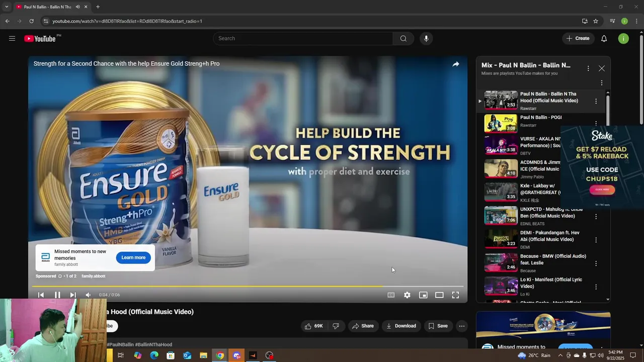Open a new browser tab
Image resolution: width=644 pixels, height=362 pixels.
click(98, 7)
